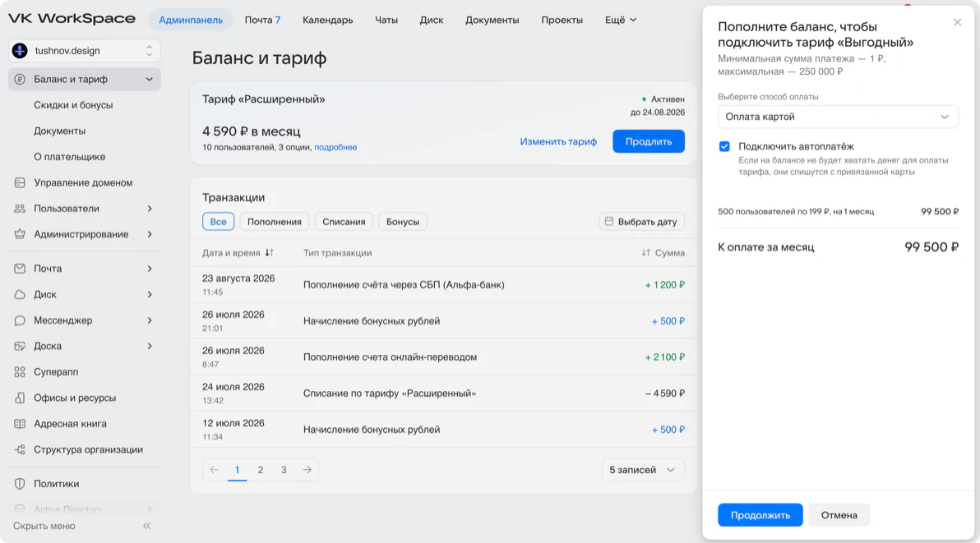
Task: Click the Продлить tariff button
Action: pyautogui.click(x=649, y=141)
